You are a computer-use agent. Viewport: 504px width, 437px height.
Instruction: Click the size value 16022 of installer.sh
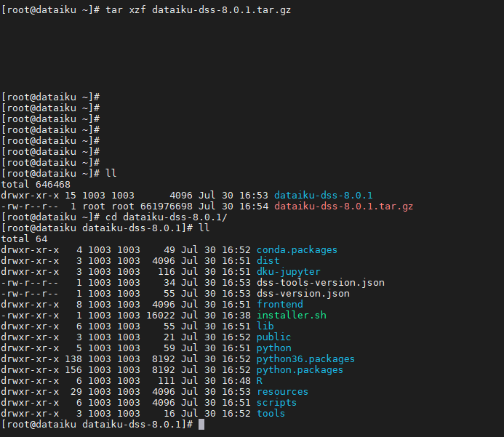click(161, 316)
